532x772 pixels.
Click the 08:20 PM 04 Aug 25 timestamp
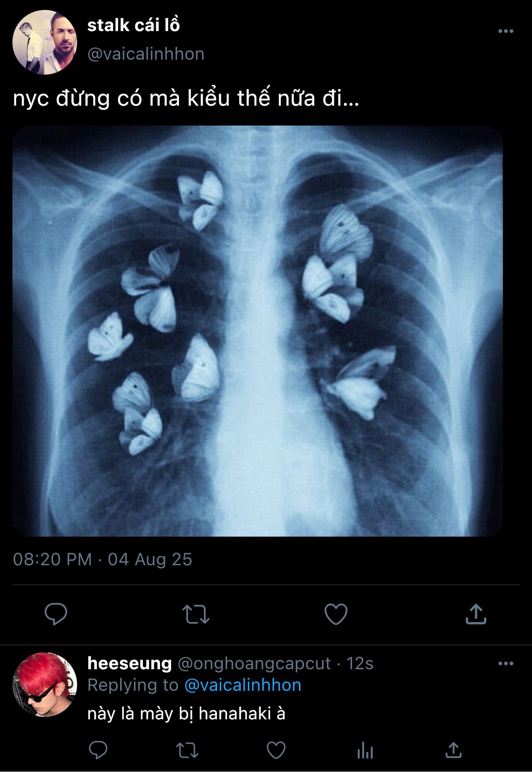pos(102,559)
